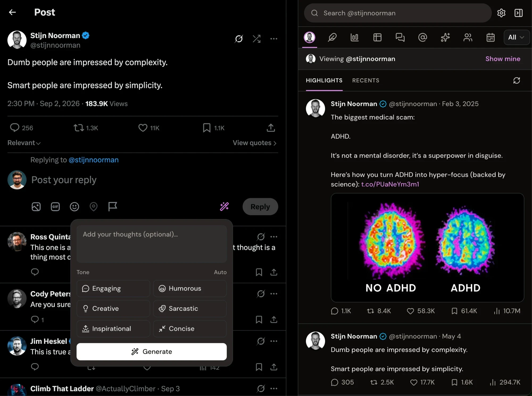532x396 pixels.
Task: Open the feather compose tab icon
Action: click(x=332, y=37)
